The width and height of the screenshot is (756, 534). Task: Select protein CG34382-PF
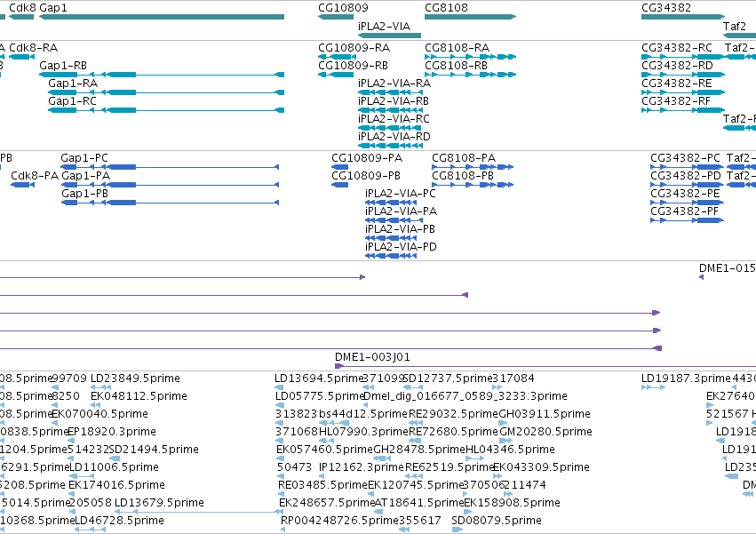[x=687, y=220]
